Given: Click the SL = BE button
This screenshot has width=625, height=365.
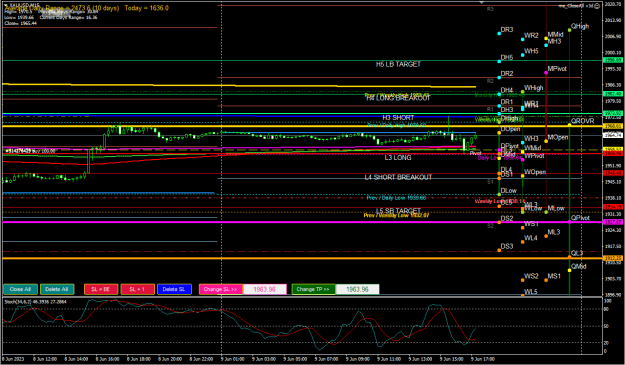Looking at the screenshot, I should (x=101, y=289).
